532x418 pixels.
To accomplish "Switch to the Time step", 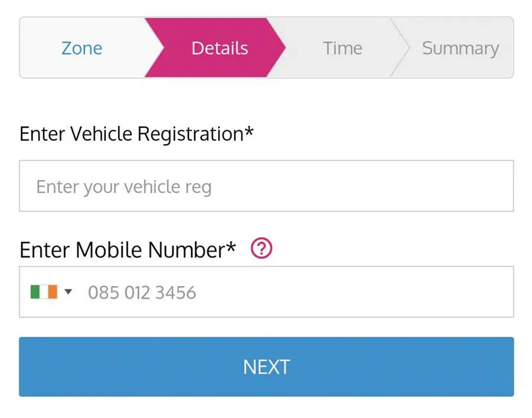I will pyautogui.click(x=342, y=48).
